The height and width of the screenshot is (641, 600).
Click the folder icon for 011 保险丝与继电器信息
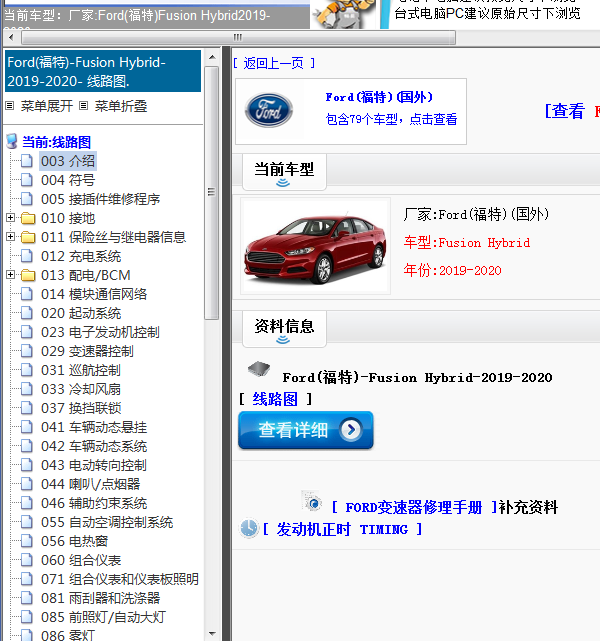point(28,237)
